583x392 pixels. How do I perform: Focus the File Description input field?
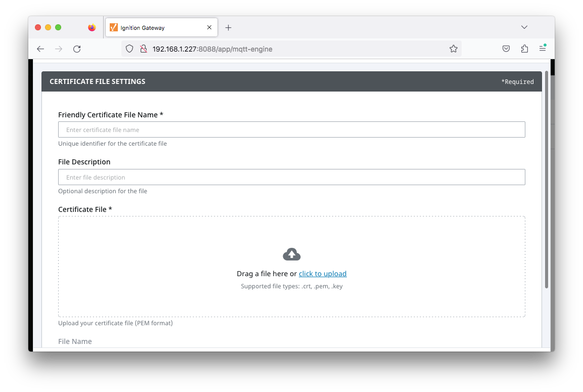(x=291, y=177)
